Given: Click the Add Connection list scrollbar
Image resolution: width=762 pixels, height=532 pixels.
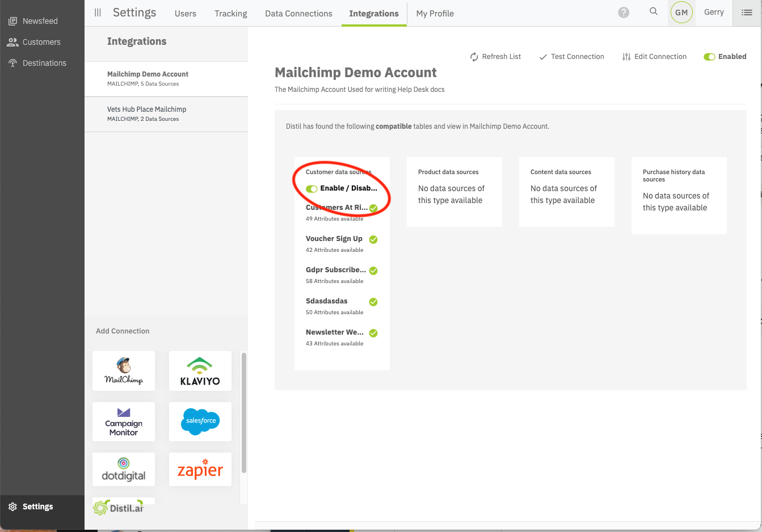Looking at the screenshot, I should 244,412.
